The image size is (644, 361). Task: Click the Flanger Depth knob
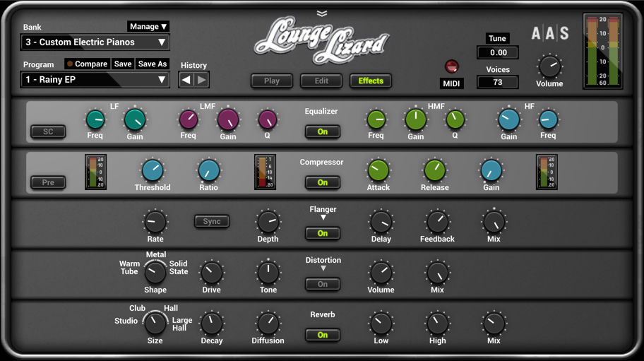click(268, 222)
